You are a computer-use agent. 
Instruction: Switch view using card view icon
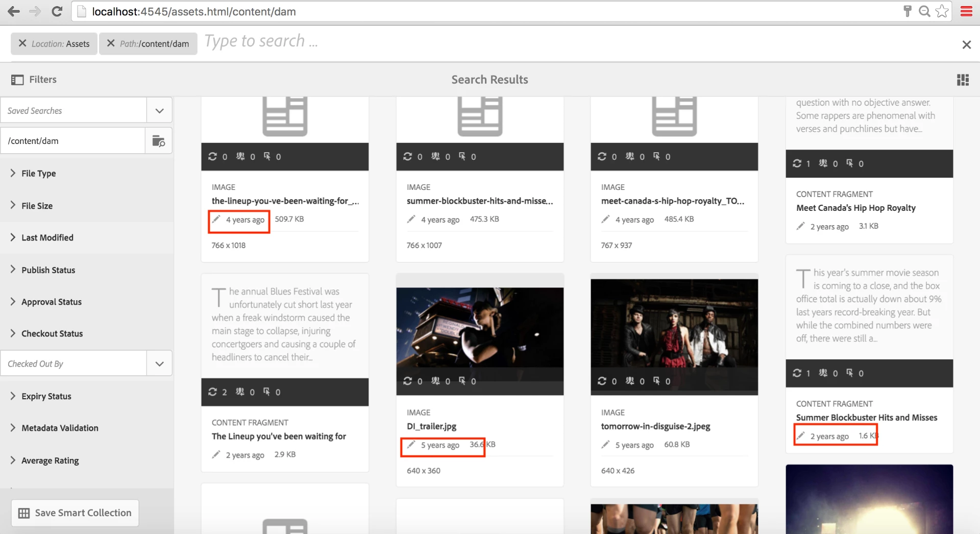[x=963, y=80]
